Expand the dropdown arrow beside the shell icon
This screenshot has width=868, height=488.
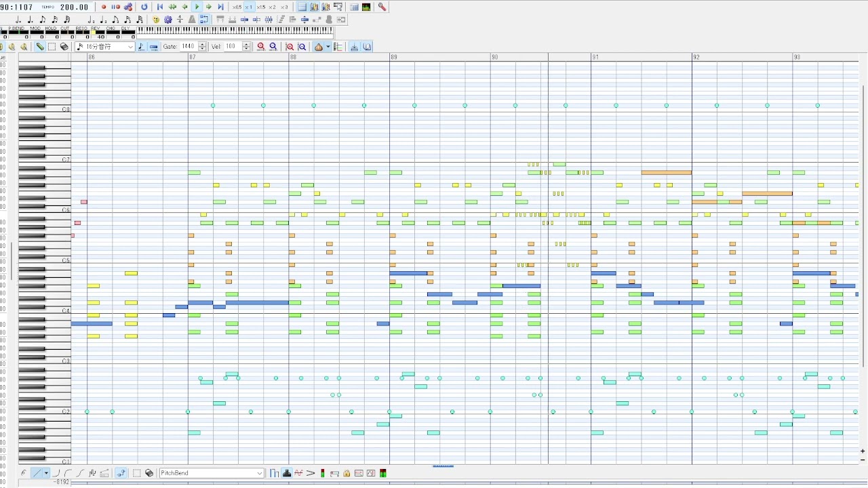point(328,47)
